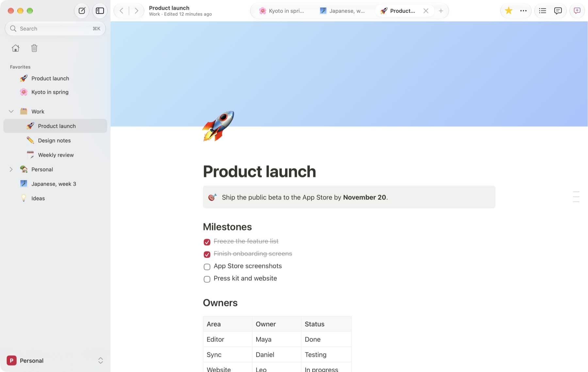Open Kyoto in spring in Favorites
The image size is (588, 372).
coord(55,92)
